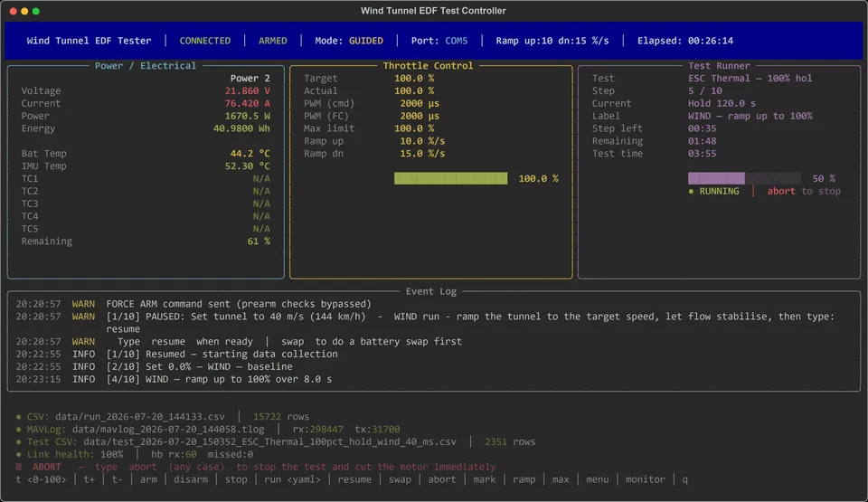Click the 't-' throttle decrease command

coord(118,479)
